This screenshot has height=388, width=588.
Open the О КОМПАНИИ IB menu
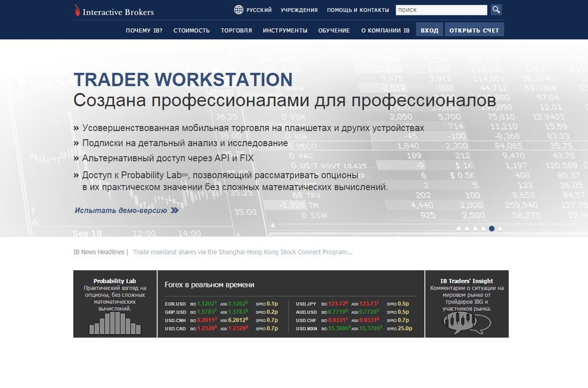pyautogui.click(x=386, y=31)
